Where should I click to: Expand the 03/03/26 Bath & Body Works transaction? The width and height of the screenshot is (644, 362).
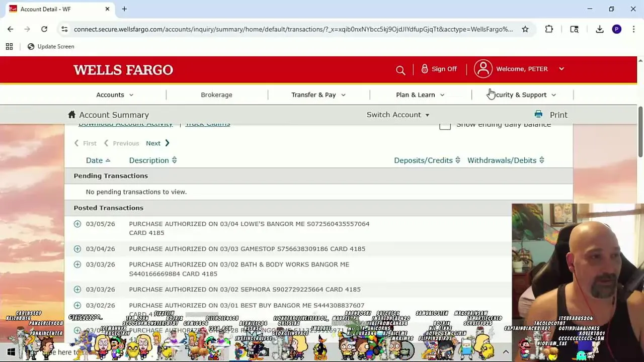77,264
